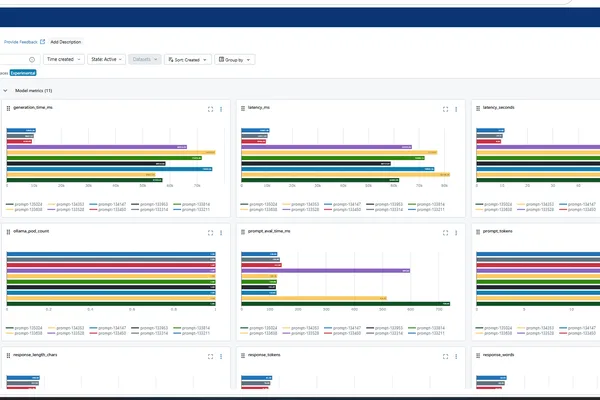This screenshot has height=400, width=600.
Task: Show ollama_pod_count chart in fullscreen
Action: tap(210, 233)
